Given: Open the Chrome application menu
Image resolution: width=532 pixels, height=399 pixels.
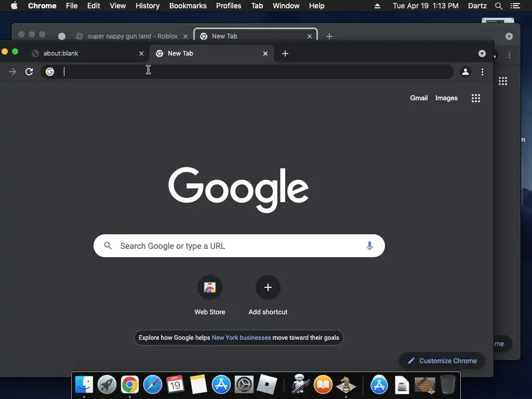Looking at the screenshot, I should click(42, 6).
